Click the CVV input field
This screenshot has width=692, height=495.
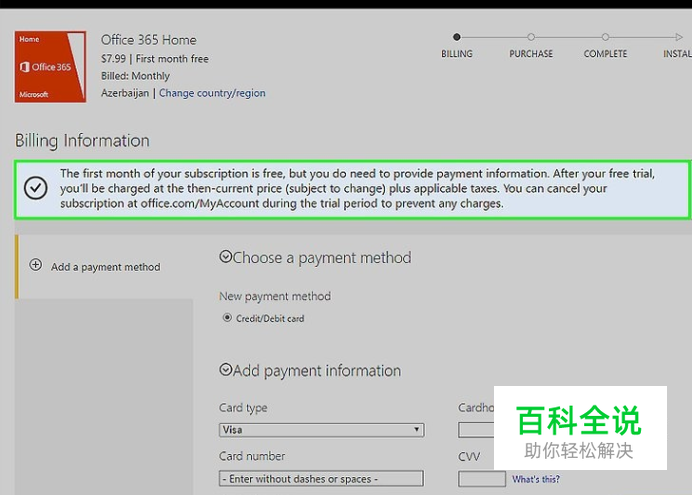(482, 479)
